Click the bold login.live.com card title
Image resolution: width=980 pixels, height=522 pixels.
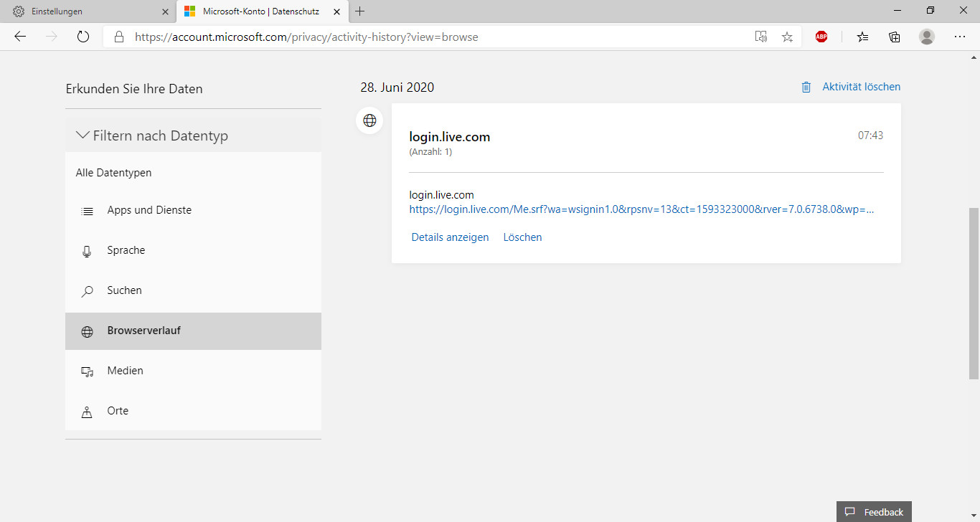[x=450, y=137]
